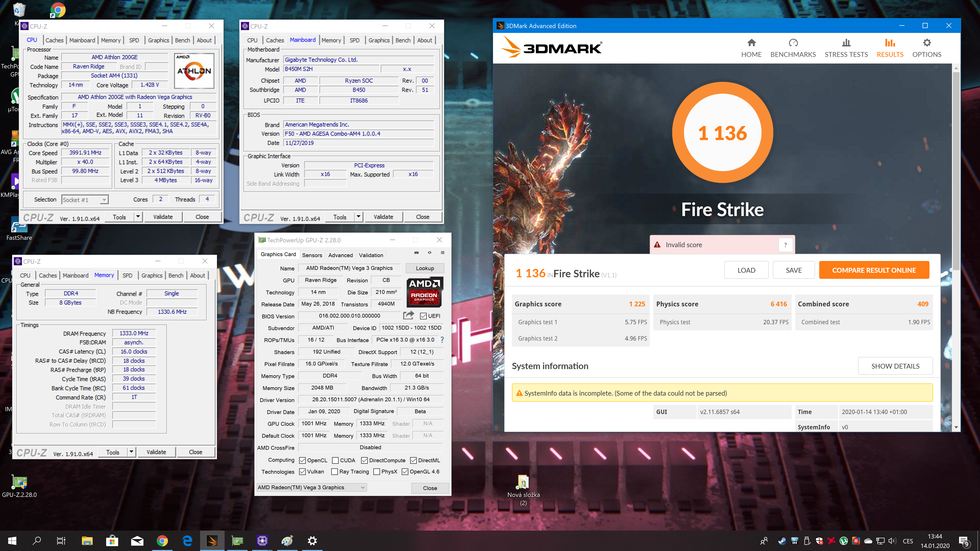Click GPU-Z refresh icon
The height and width of the screenshot is (551, 980).
[x=430, y=253]
